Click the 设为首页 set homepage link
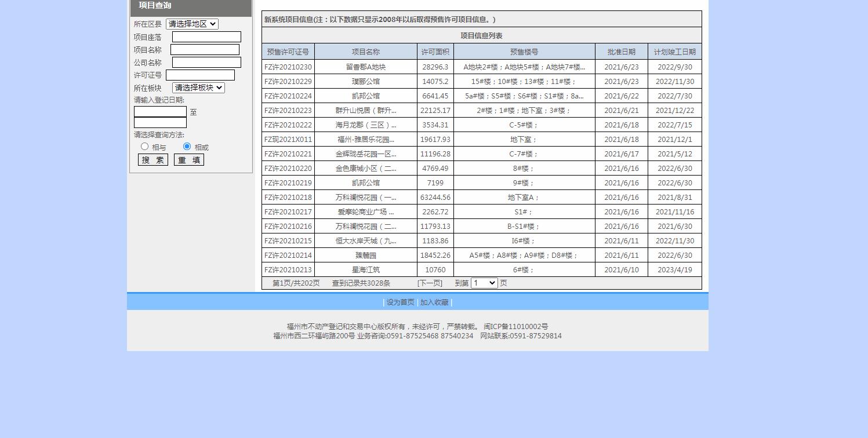 tap(400, 302)
